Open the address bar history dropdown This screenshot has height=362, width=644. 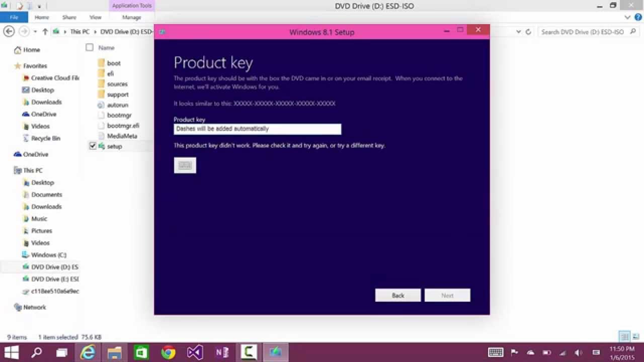click(x=519, y=32)
